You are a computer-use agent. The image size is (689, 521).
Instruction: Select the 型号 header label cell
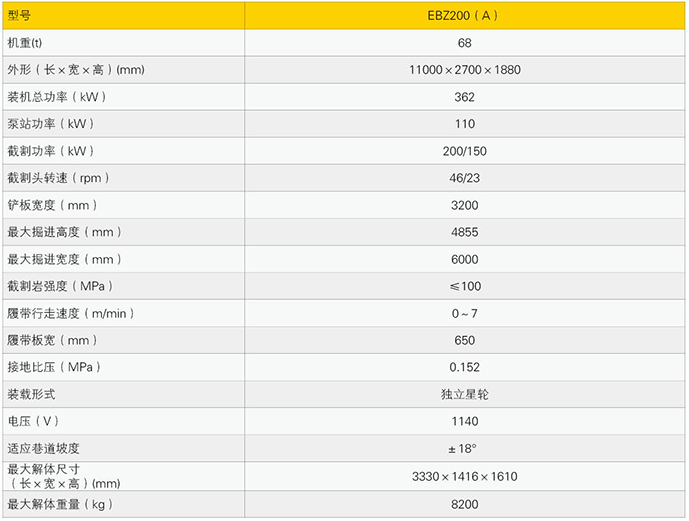pyautogui.click(x=20, y=16)
